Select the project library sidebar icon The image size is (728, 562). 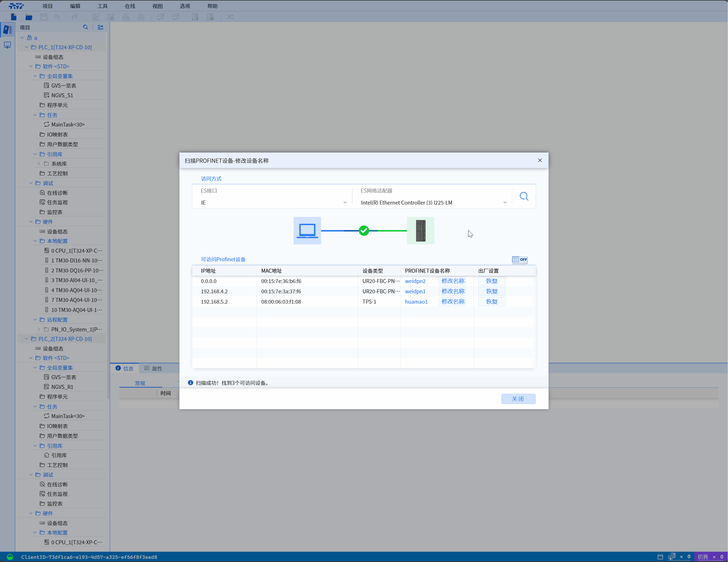point(7,29)
